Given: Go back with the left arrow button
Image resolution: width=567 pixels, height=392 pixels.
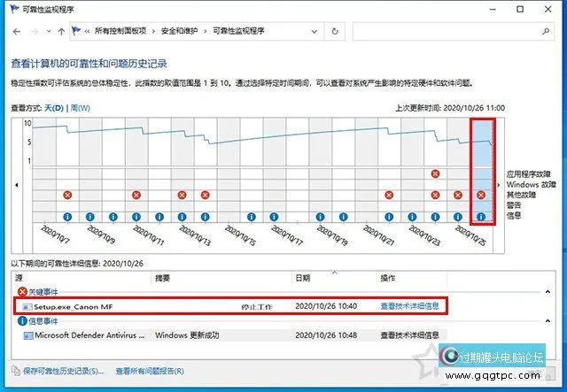Looking at the screenshot, I should pos(17,32).
